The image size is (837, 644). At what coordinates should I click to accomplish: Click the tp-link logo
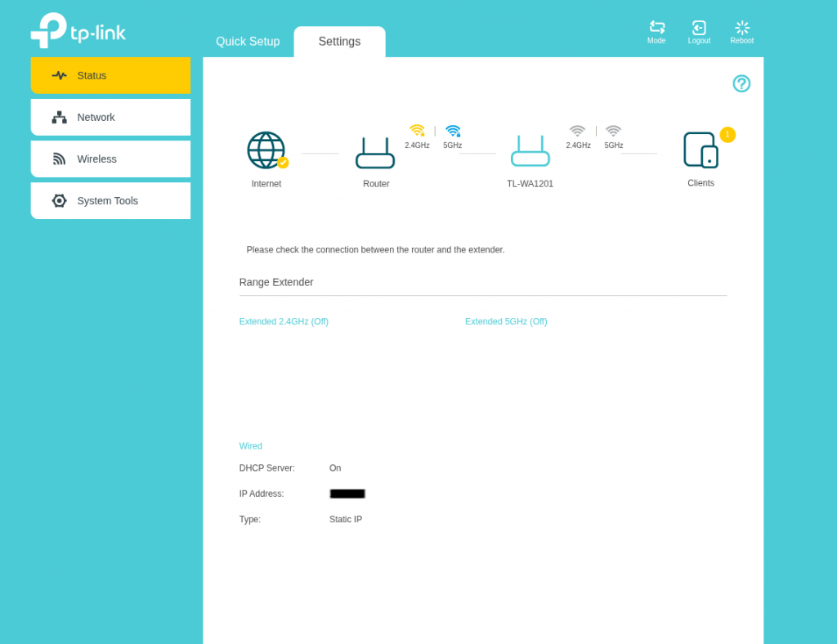coord(78,30)
